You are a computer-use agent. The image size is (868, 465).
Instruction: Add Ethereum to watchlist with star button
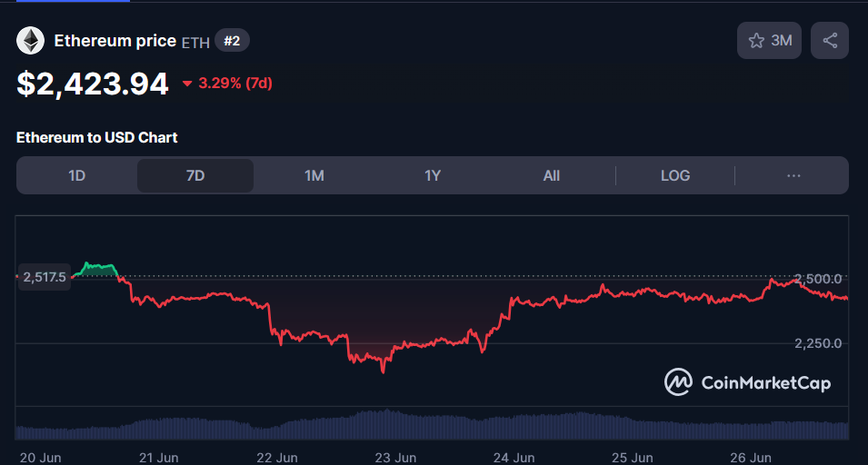(x=769, y=40)
